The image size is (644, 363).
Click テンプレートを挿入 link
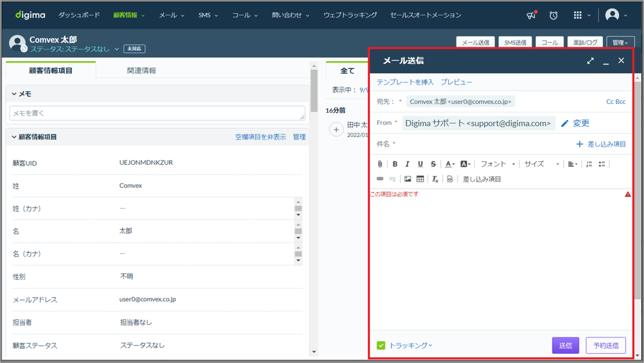[x=405, y=82]
